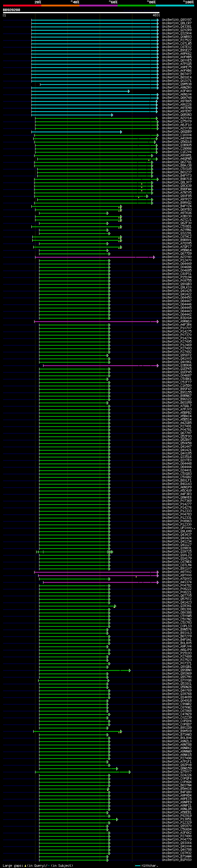Click the purple alignment bar for Q3B9U6
This screenshot has height=868, width=197.
click(101, 365)
